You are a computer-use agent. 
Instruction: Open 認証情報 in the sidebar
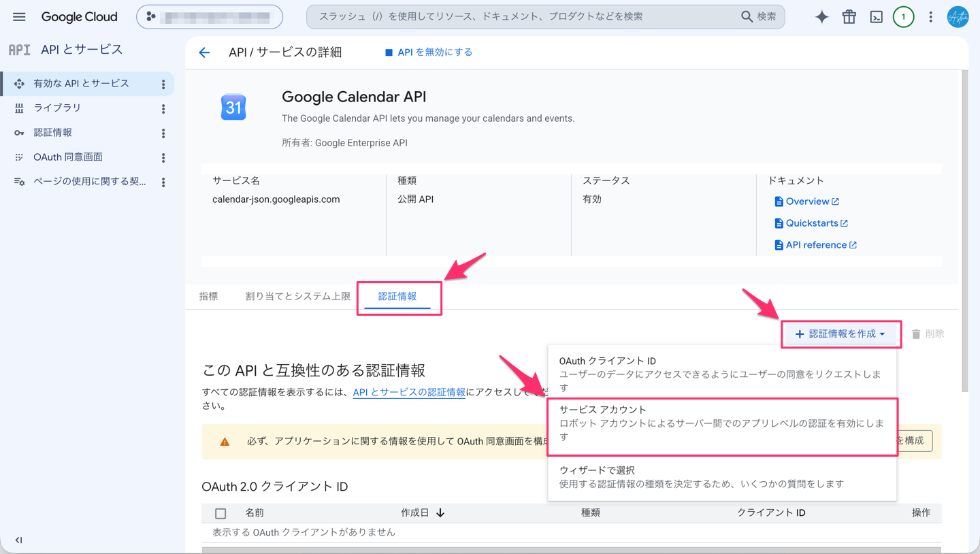click(x=52, y=132)
